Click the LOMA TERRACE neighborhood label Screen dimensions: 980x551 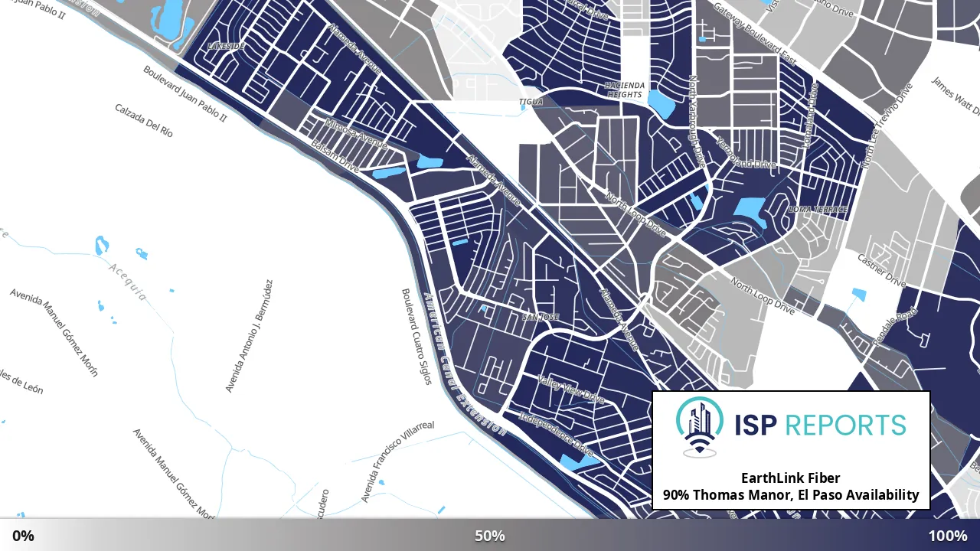pyautogui.click(x=818, y=210)
